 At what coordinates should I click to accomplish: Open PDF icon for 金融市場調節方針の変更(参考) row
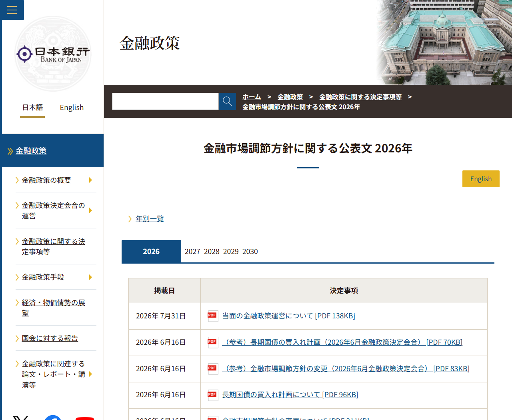[x=213, y=369]
